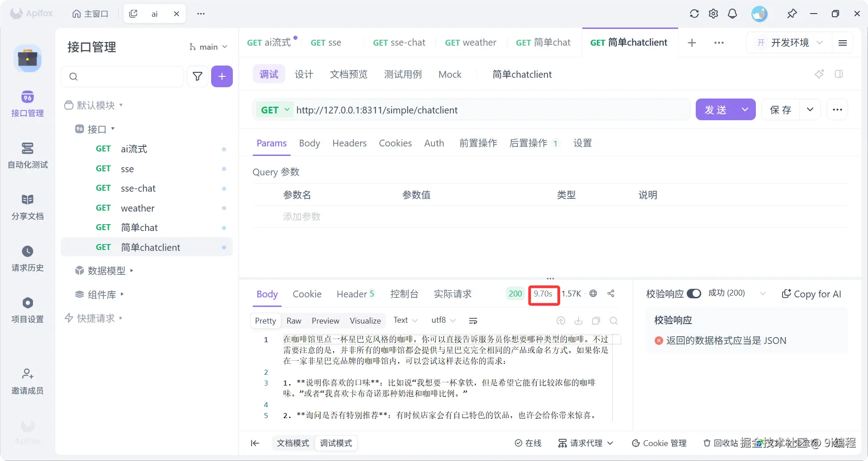Open 分享文档 in the sidebar
The width and height of the screenshot is (868, 461).
pos(28,207)
